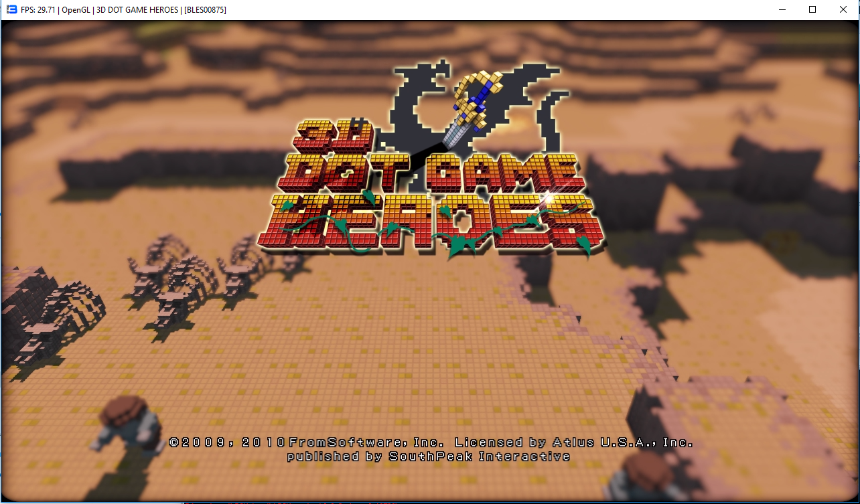
Task: Click the RPCS3 app icon in title bar
Action: coord(11,10)
